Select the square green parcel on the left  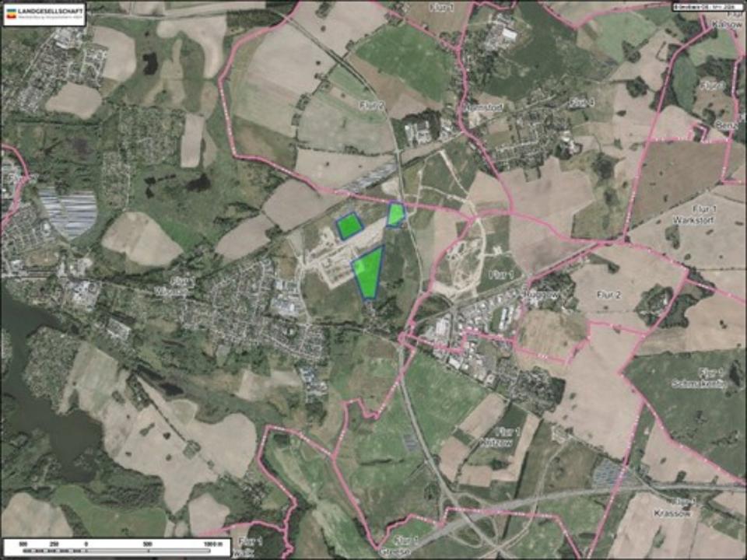(x=350, y=226)
